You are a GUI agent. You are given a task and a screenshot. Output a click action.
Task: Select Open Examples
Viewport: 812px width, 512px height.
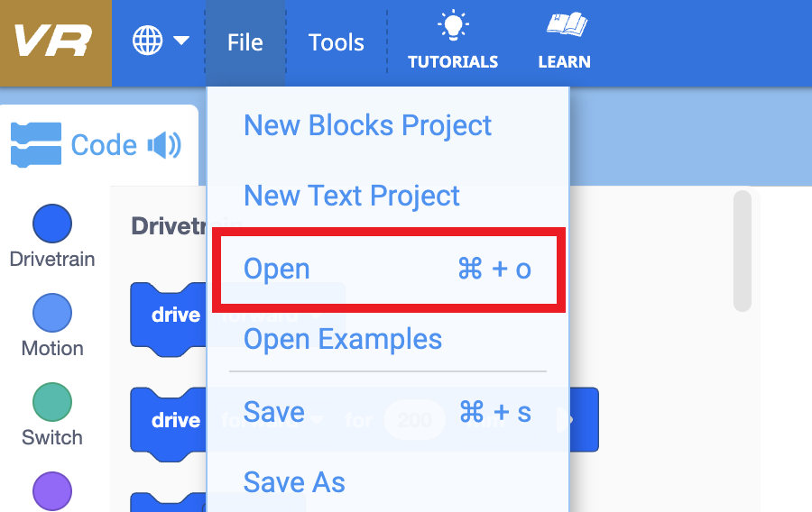(x=343, y=340)
